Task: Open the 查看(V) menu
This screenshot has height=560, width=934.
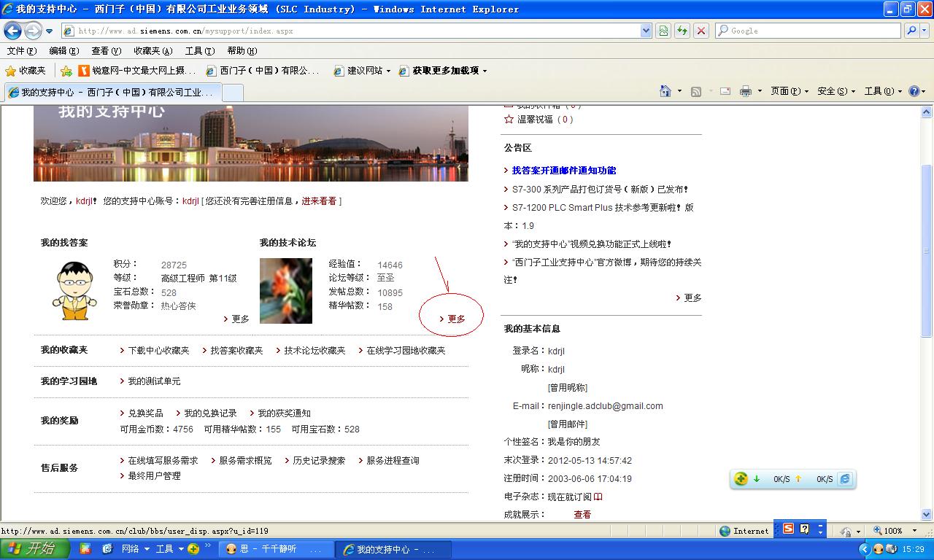Action: point(107,51)
